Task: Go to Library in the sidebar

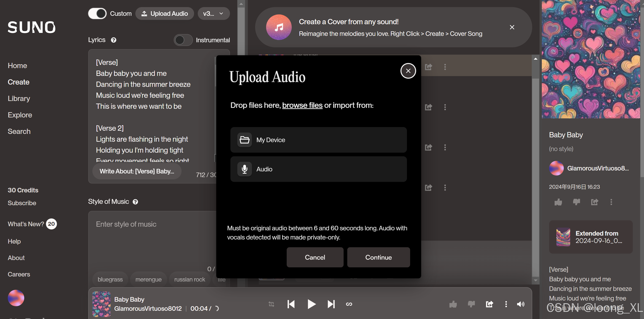Action: coord(19,98)
